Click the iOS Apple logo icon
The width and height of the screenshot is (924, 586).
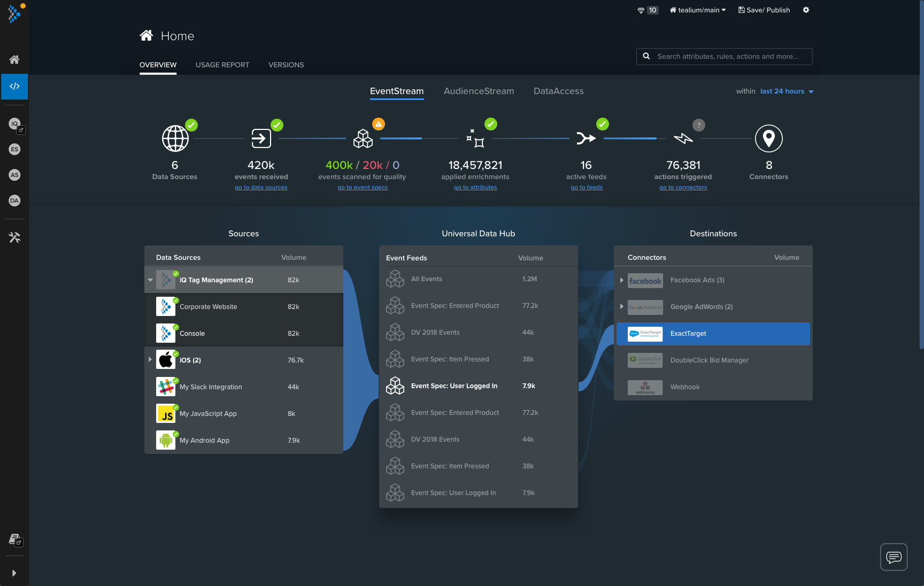(x=166, y=360)
